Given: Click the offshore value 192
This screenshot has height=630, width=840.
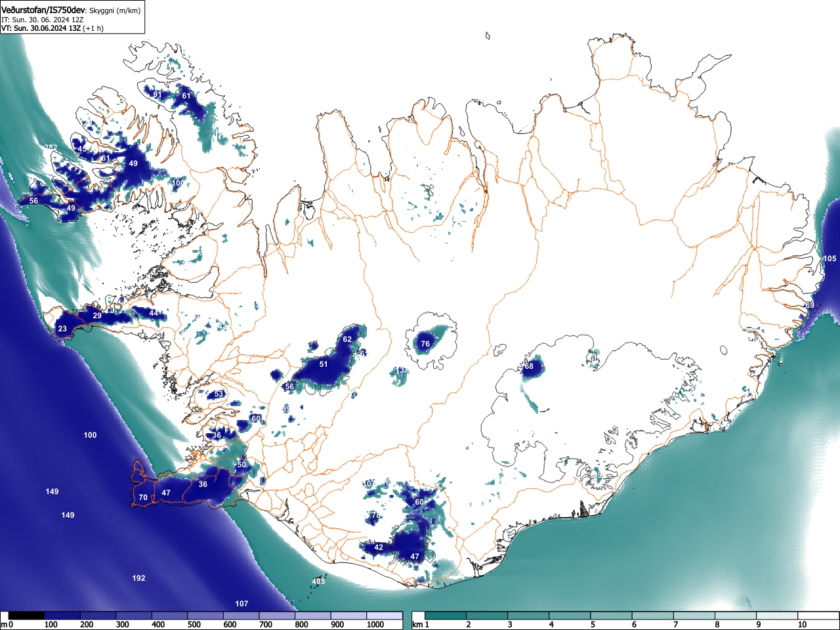Looking at the screenshot, I should (x=138, y=578).
